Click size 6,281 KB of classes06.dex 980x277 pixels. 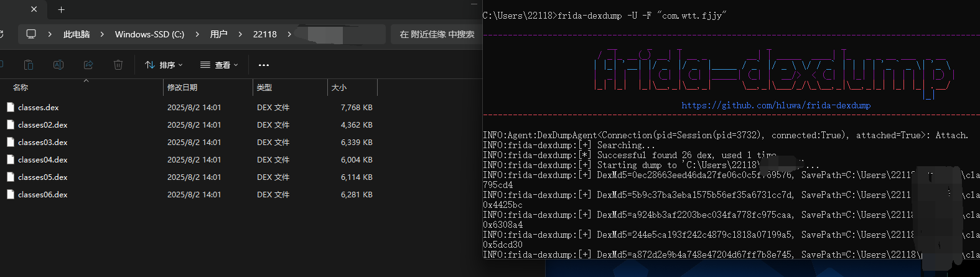(357, 194)
